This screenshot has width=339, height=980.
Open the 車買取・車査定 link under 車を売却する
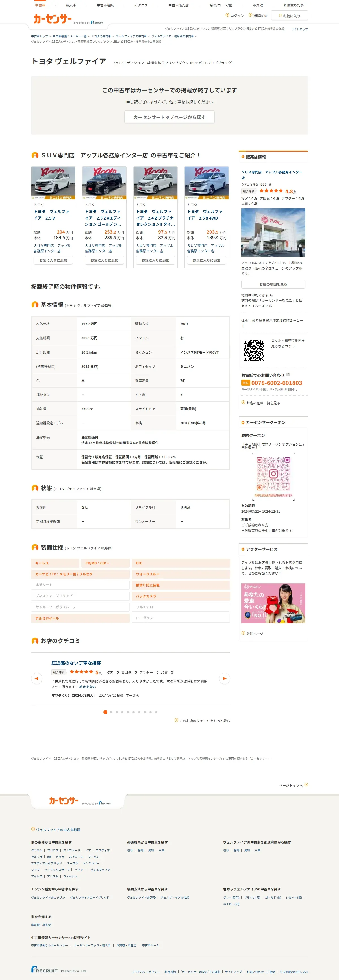[x=41, y=925]
